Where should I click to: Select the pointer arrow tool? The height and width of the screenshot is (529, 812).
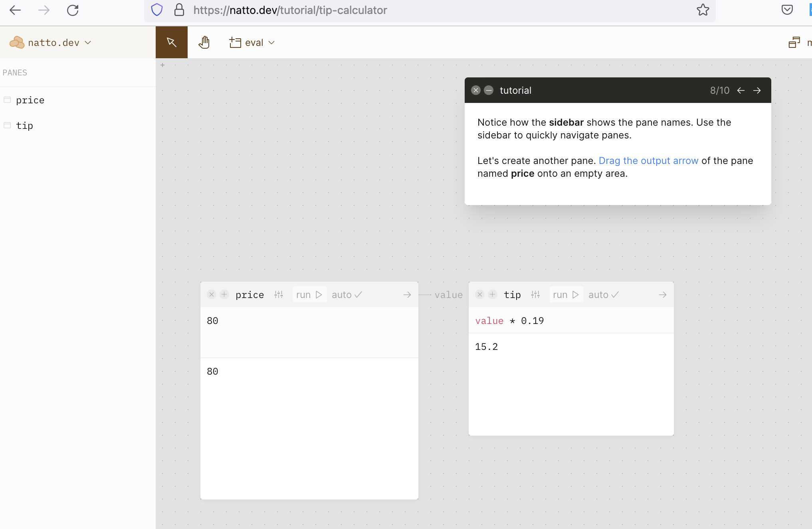[x=171, y=42]
